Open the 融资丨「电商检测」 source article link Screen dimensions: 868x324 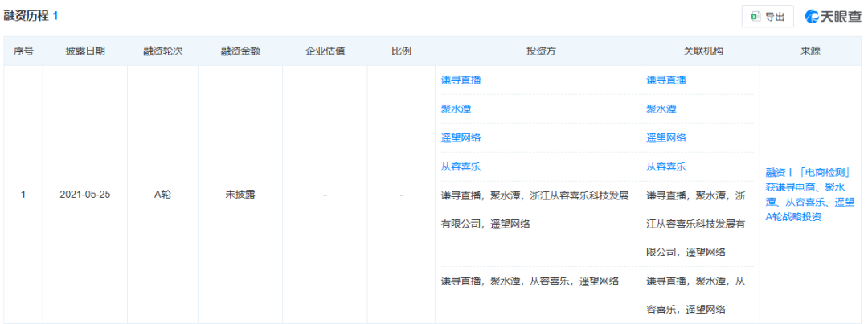pos(810,195)
